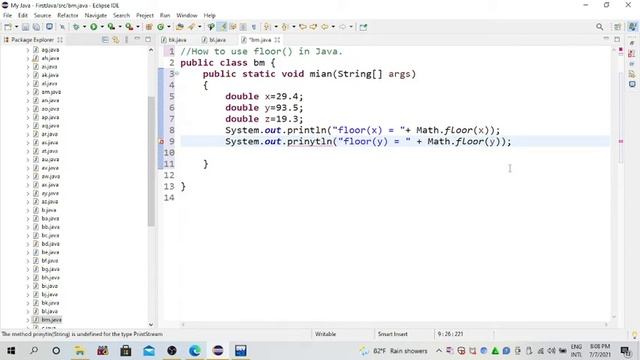Click the Debug bug toolbar icon
The width and height of the screenshot is (640, 360).
76,27
